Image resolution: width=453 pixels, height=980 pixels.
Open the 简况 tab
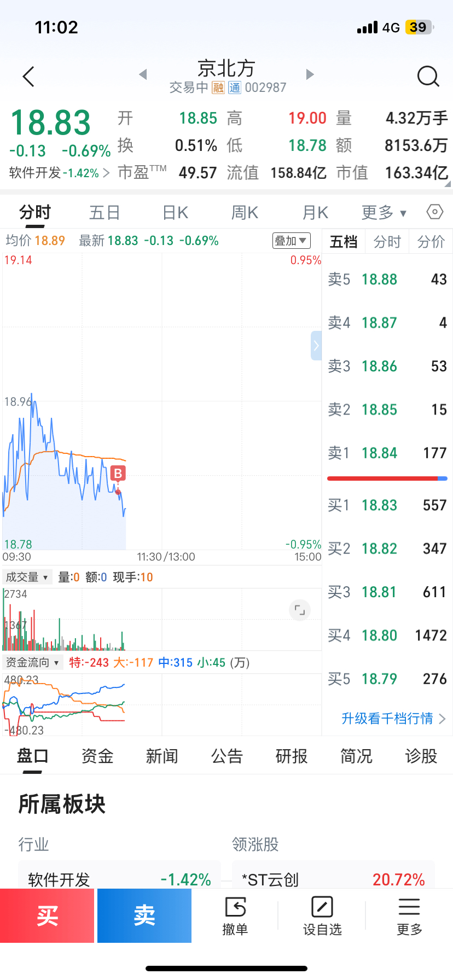click(356, 756)
